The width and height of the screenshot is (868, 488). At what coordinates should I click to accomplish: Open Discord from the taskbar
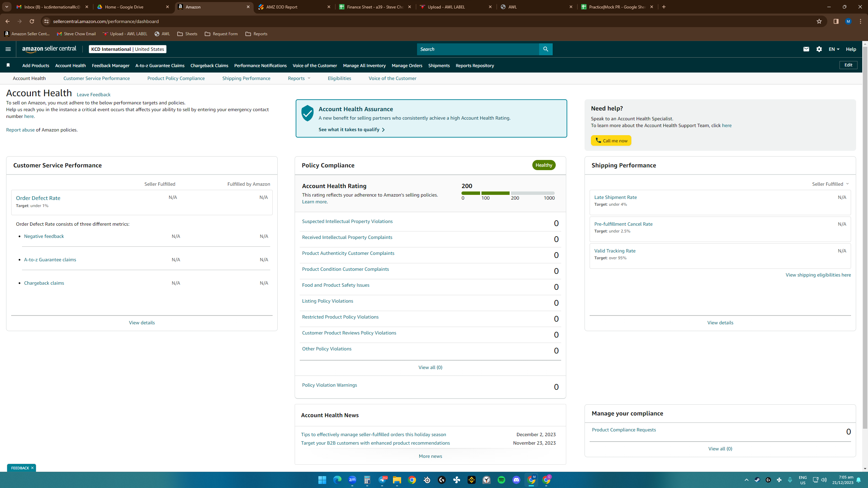click(516, 480)
